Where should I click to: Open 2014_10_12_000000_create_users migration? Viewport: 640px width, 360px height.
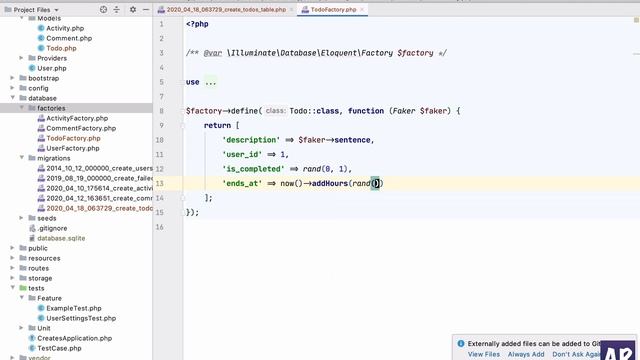[x=99, y=168]
